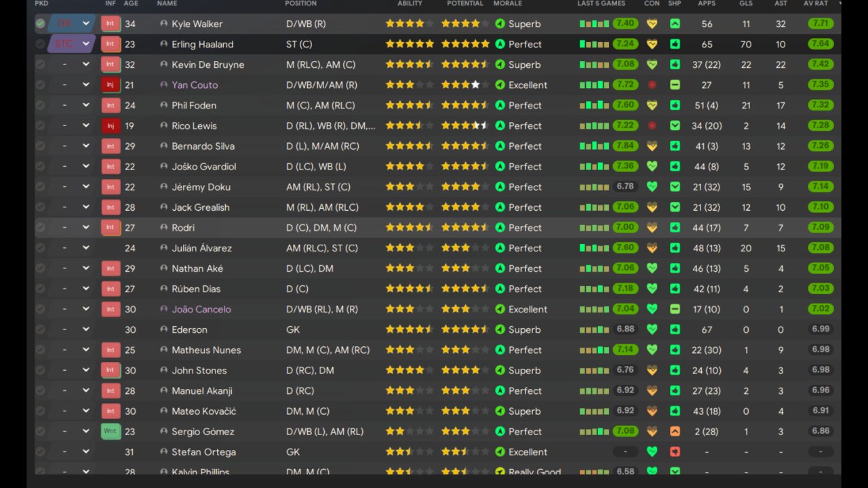
Task: Toggle selection tick for Ederson
Action: tap(41, 329)
